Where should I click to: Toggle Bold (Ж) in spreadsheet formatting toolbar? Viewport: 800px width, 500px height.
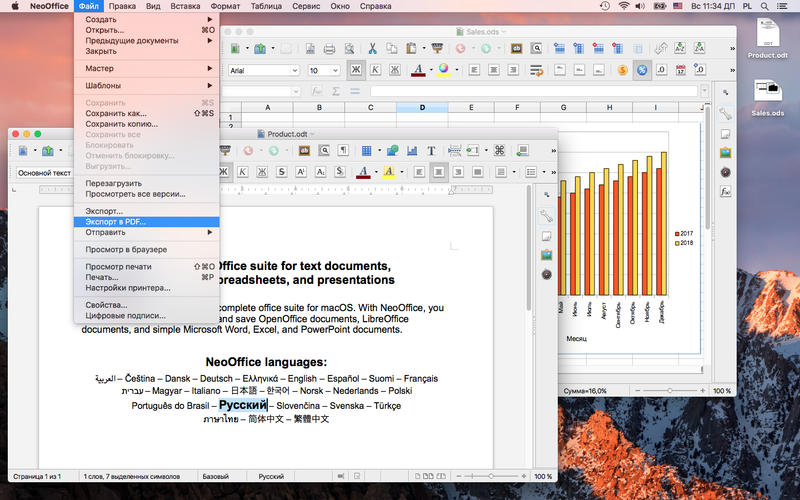tap(355, 70)
